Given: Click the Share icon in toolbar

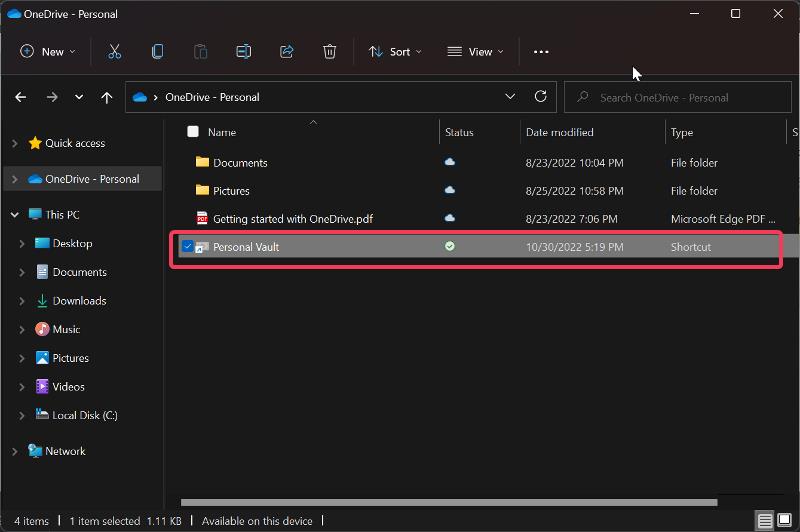Looking at the screenshot, I should click(x=287, y=52).
